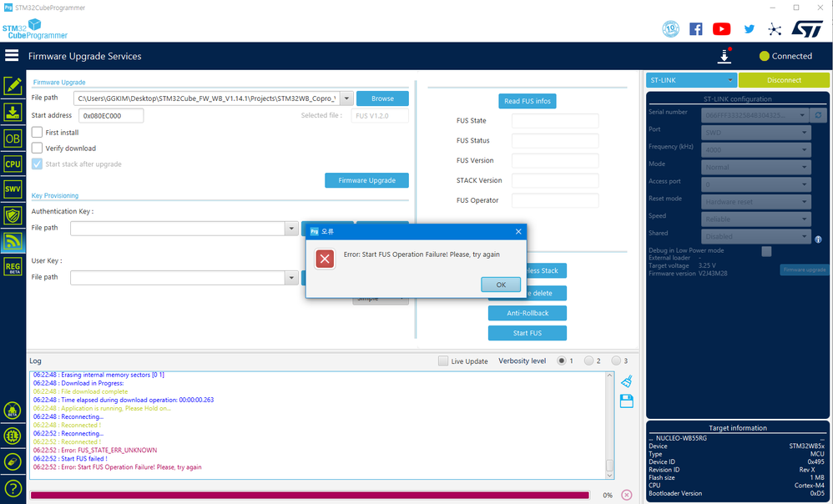833x504 pixels.
Task: Clear the log with broom icon
Action: click(627, 381)
